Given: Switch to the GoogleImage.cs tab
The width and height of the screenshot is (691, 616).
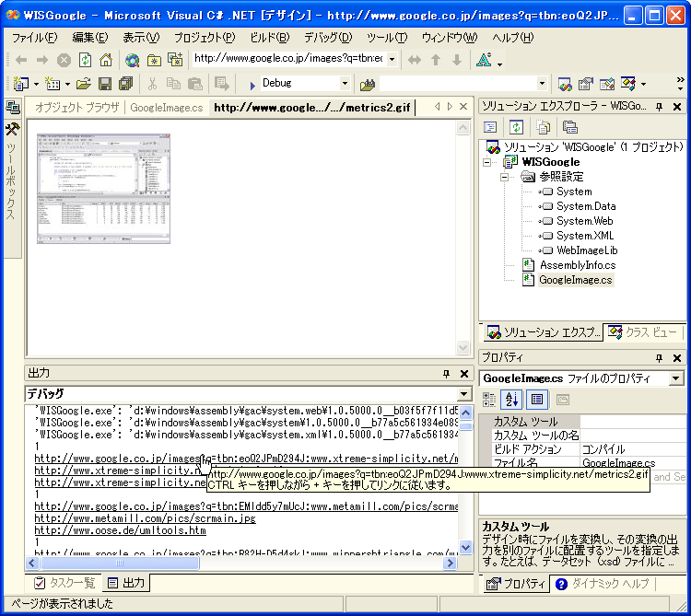Looking at the screenshot, I should (167, 108).
